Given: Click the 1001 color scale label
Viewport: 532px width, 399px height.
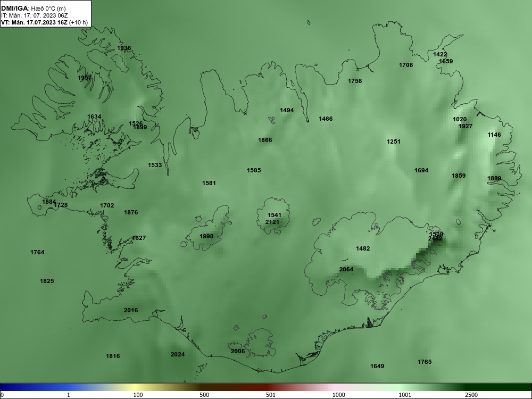Looking at the screenshot, I should (x=405, y=395).
